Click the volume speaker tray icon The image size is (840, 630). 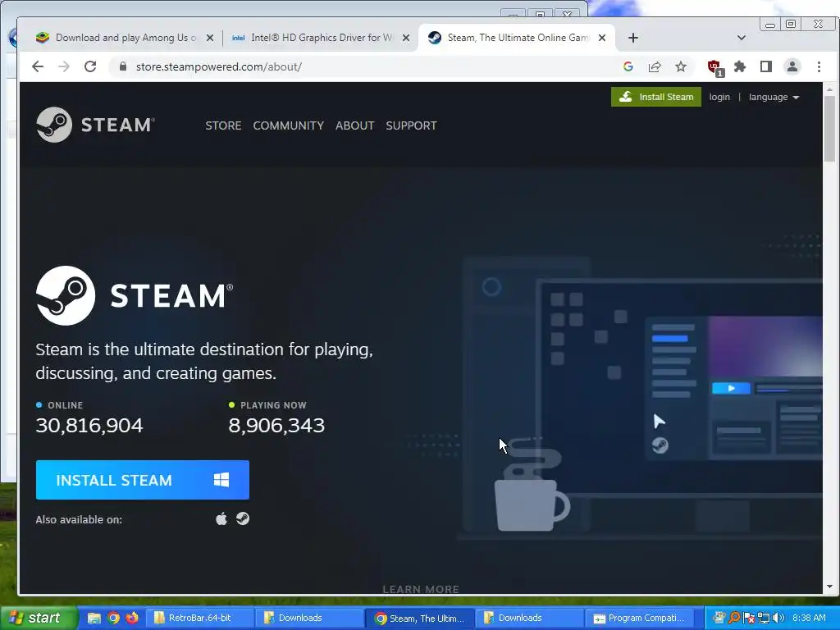[x=778, y=619]
